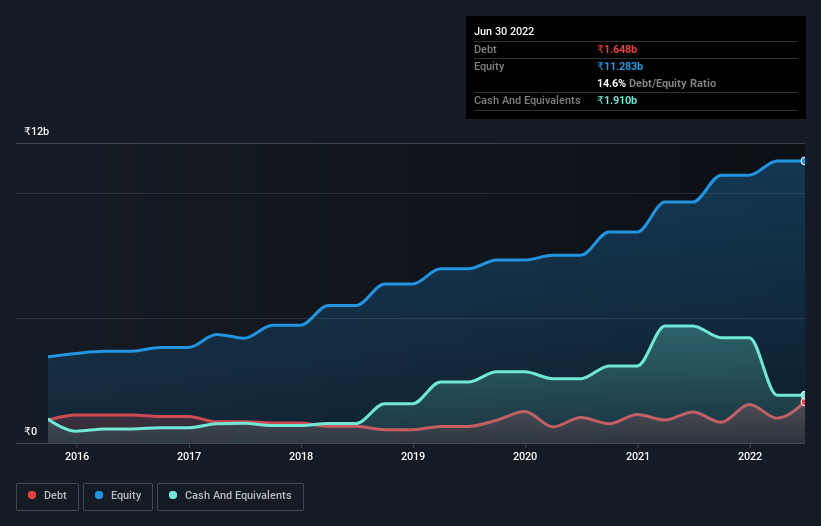Screen dimensions: 821x526
Task: Click the 2019 x-axis label
Action: (x=413, y=456)
